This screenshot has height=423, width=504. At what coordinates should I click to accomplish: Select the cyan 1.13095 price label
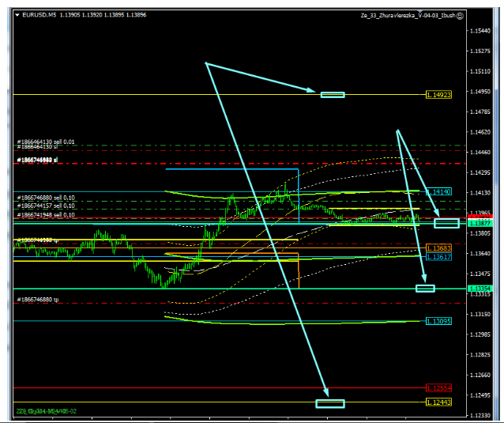(x=438, y=321)
